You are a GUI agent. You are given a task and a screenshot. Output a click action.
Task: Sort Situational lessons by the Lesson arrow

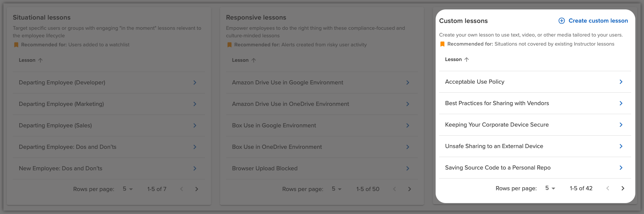tap(40, 60)
